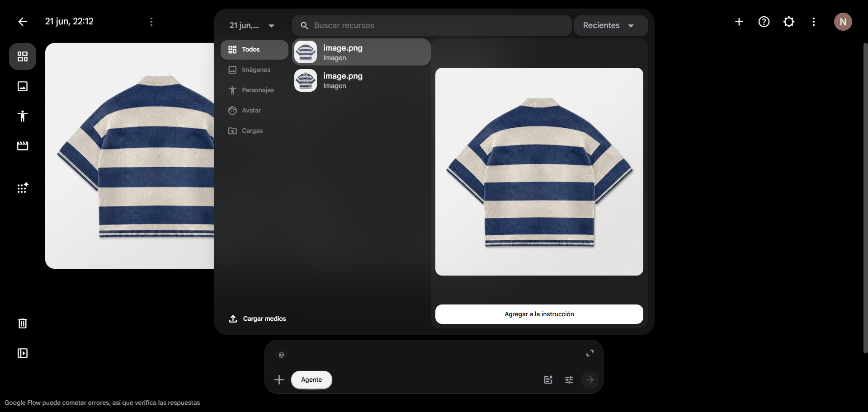The height and width of the screenshot is (412, 868).
Task: Open the Recientes sort dropdown
Action: click(611, 26)
